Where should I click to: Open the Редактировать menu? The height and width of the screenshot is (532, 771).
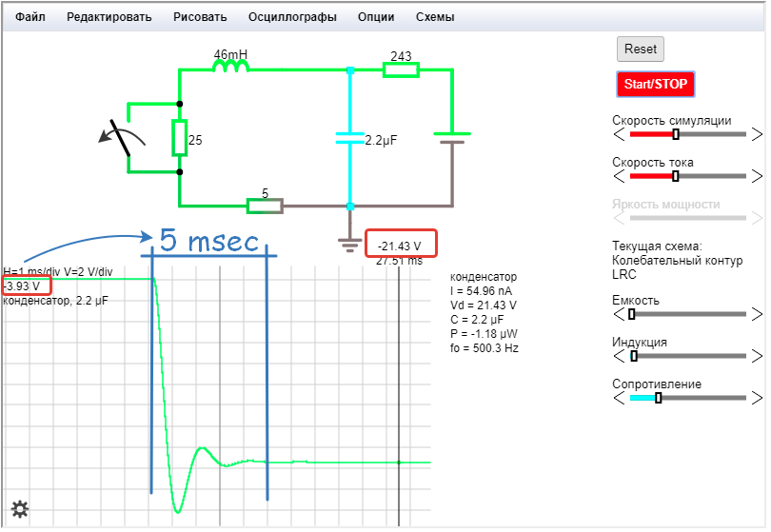(x=109, y=17)
